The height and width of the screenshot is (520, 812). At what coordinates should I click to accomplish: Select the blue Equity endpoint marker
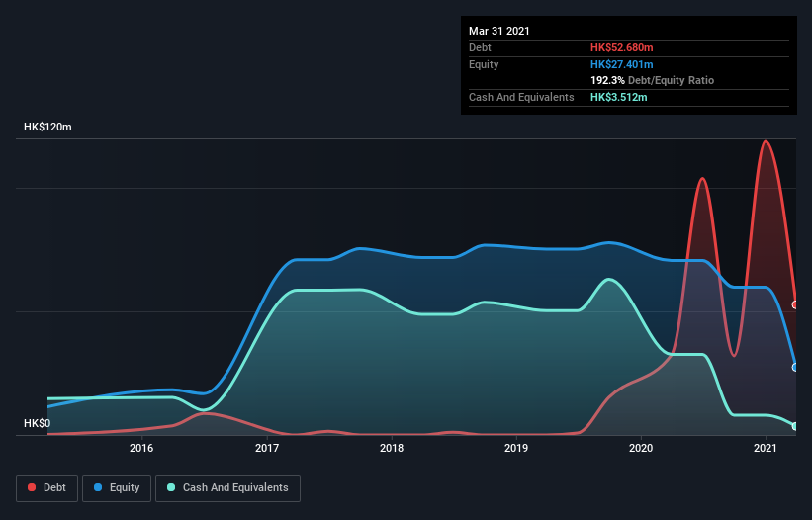pyautogui.click(x=795, y=367)
